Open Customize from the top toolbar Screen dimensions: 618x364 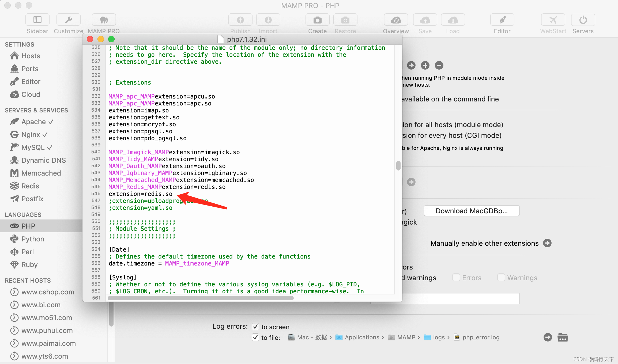[x=68, y=20]
